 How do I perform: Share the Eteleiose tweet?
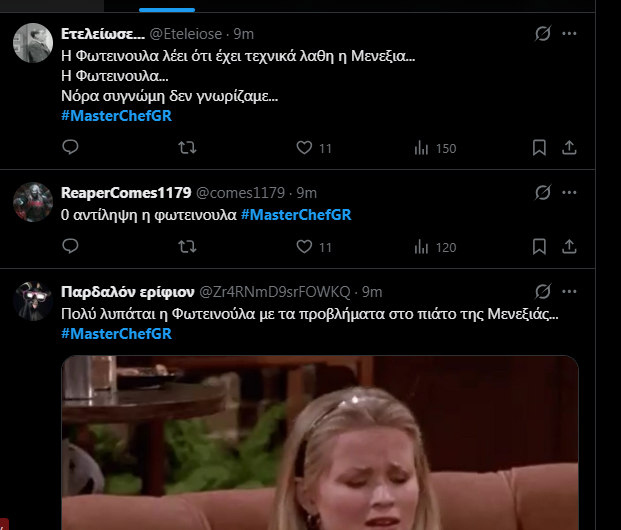[569, 148]
